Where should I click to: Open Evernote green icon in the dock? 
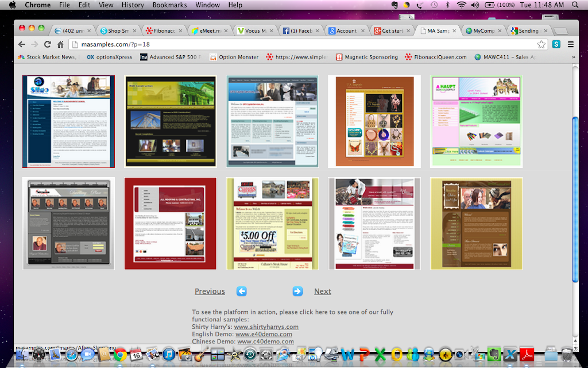tap(494, 354)
